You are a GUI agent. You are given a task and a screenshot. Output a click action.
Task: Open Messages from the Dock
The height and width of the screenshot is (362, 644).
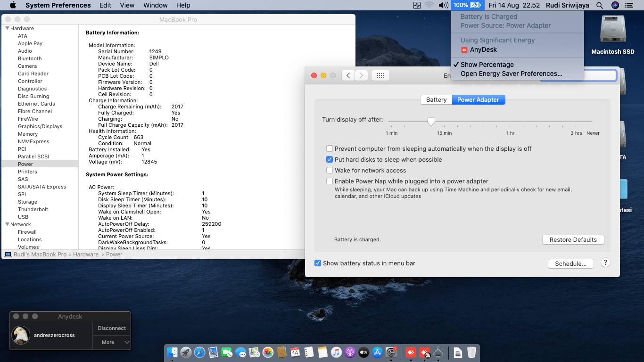[x=240, y=352]
